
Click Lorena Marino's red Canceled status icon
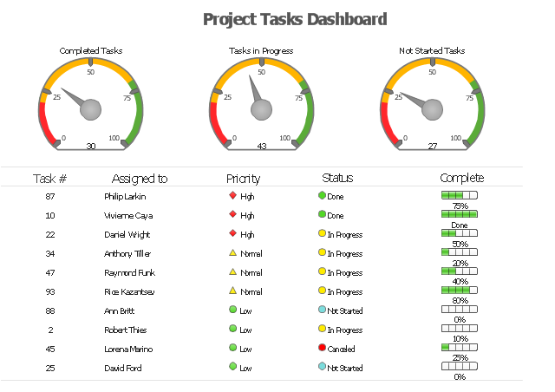pyautogui.click(x=322, y=349)
